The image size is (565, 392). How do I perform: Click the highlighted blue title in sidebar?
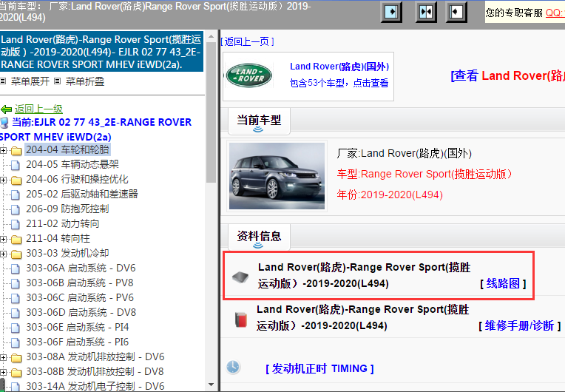click(x=101, y=52)
